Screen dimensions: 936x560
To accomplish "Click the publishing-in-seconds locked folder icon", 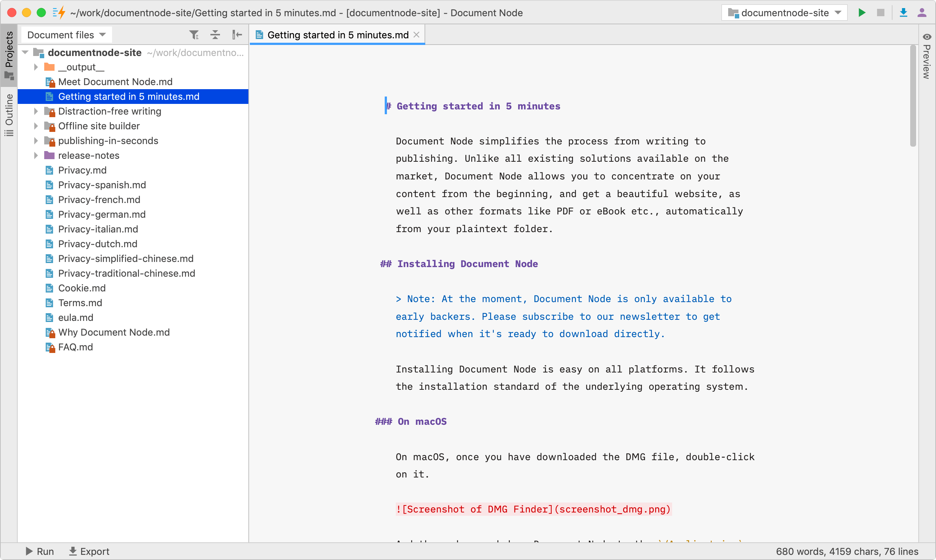I will click(50, 141).
